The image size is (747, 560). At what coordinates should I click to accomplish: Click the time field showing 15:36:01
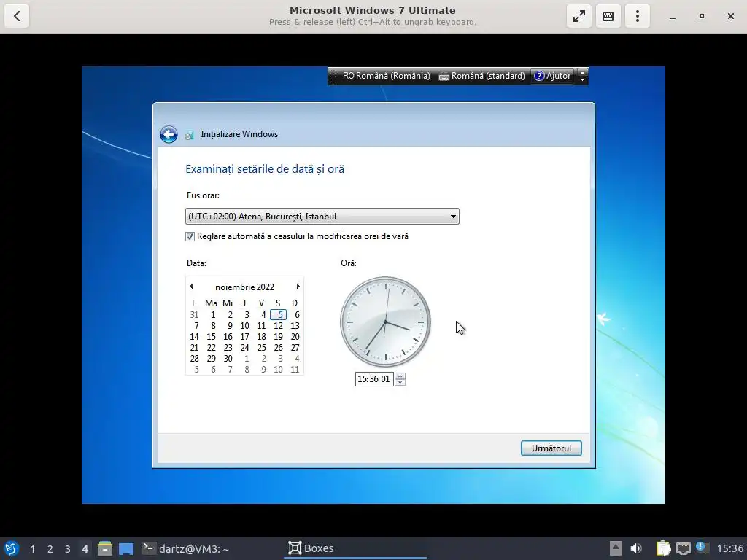[374, 379]
